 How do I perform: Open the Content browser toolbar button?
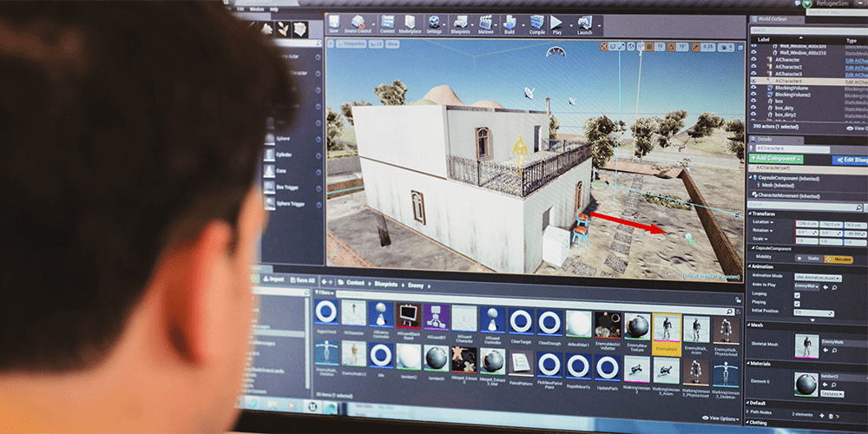[387, 24]
